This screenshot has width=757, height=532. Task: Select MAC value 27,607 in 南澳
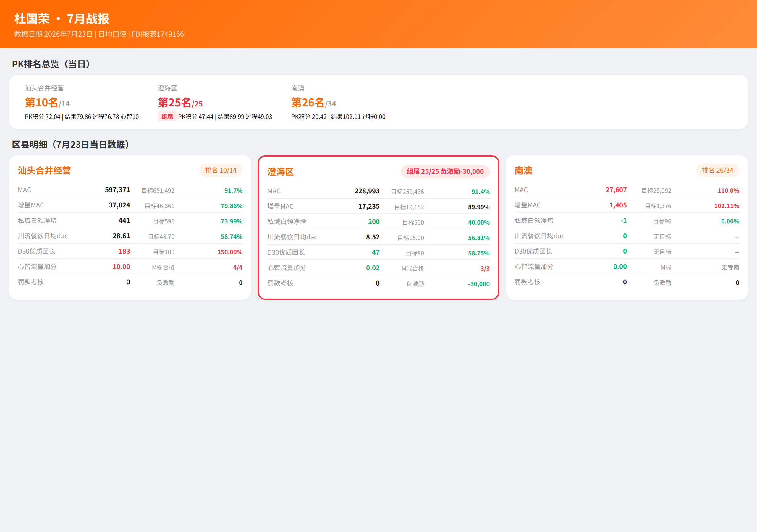(x=616, y=190)
